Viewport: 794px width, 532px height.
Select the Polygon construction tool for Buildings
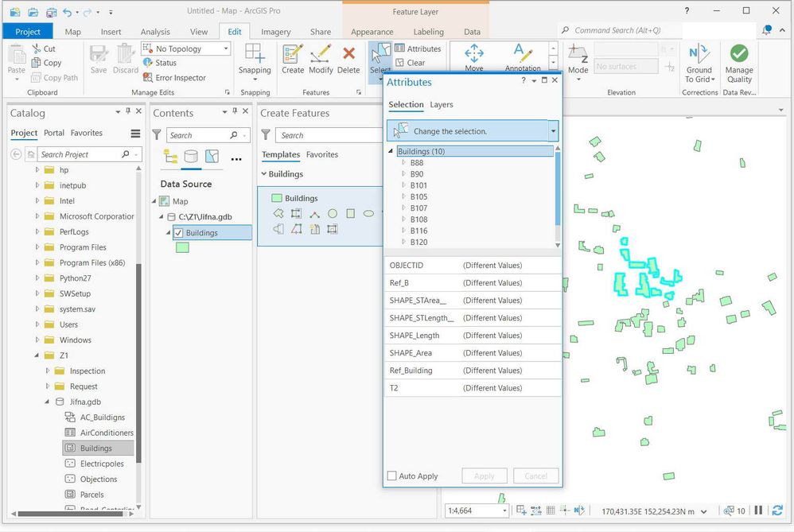click(x=278, y=214)
